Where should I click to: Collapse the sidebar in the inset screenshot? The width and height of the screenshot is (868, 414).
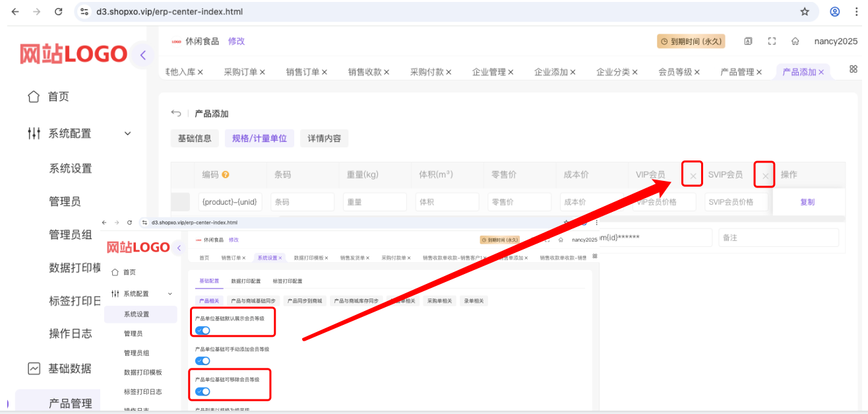click(x=179, y=248)
